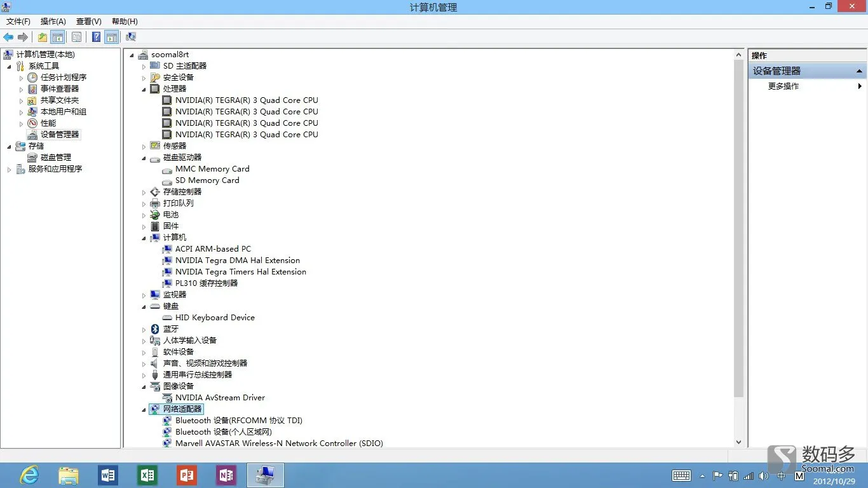Screen dimensions: 868x488
Task: Open the 文件(F) menu
Action: click(18, 22)
